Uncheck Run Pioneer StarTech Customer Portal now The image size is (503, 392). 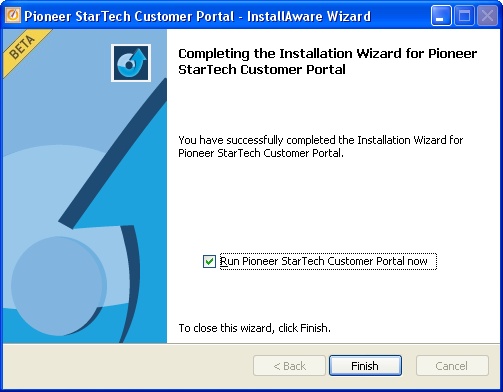(209, 261)
